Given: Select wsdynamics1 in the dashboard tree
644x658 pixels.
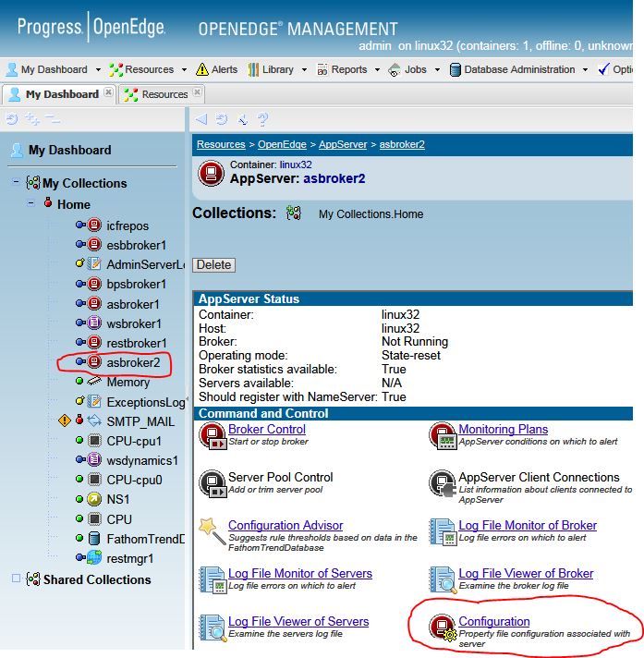Looking at the screenshot, I should point(142,460).
